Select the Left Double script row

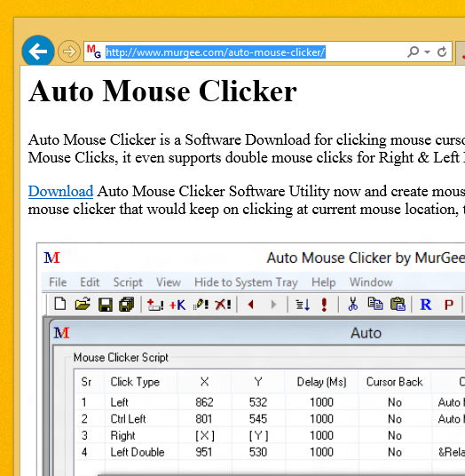tap(270, 452)
